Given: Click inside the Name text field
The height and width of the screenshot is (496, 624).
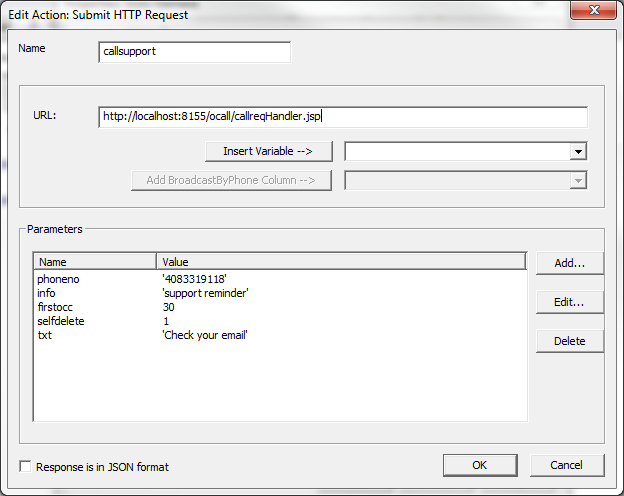Looking at the screenshot, I should coord(195,52).
